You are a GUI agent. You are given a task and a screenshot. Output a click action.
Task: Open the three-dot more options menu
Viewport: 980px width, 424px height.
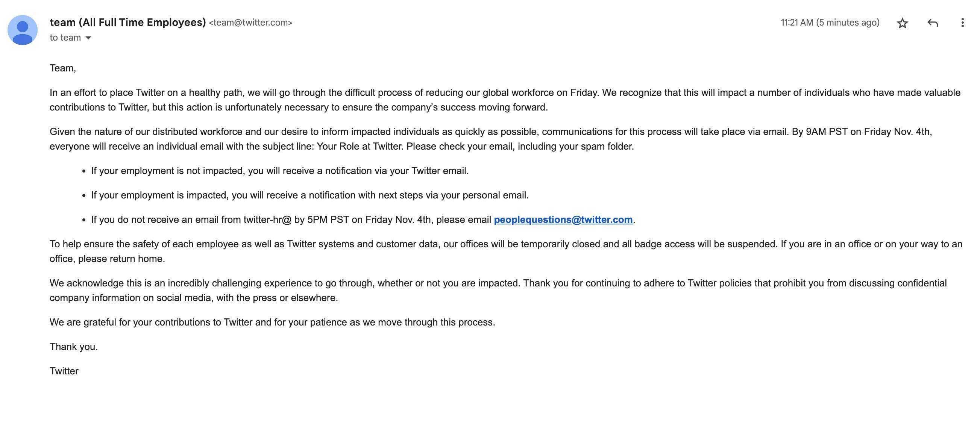[x=962, y=23]
